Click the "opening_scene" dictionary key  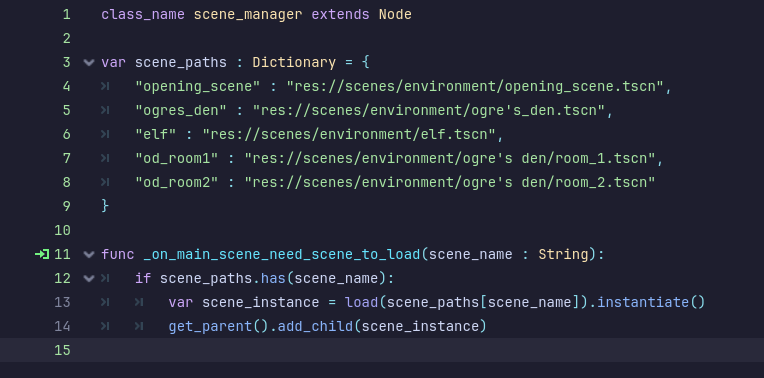click(x=198, y=87)
